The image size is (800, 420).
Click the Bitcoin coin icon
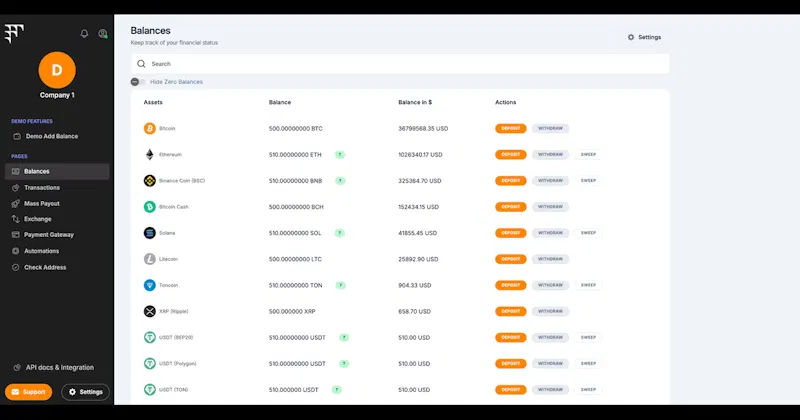[149, 129]
